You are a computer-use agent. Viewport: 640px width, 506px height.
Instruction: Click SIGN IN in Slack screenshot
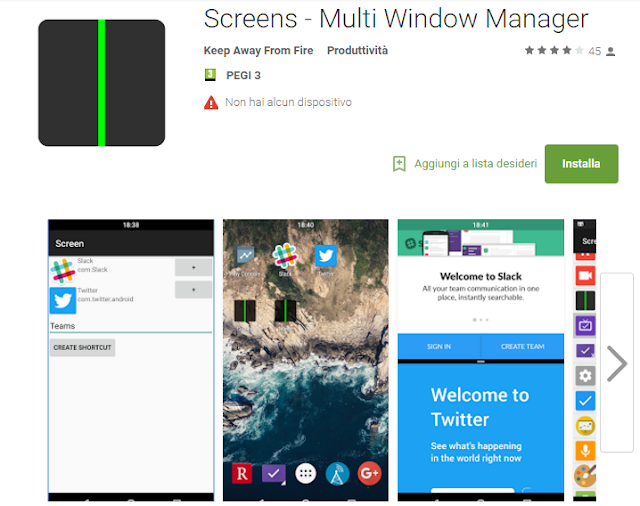tap(439, 346)
